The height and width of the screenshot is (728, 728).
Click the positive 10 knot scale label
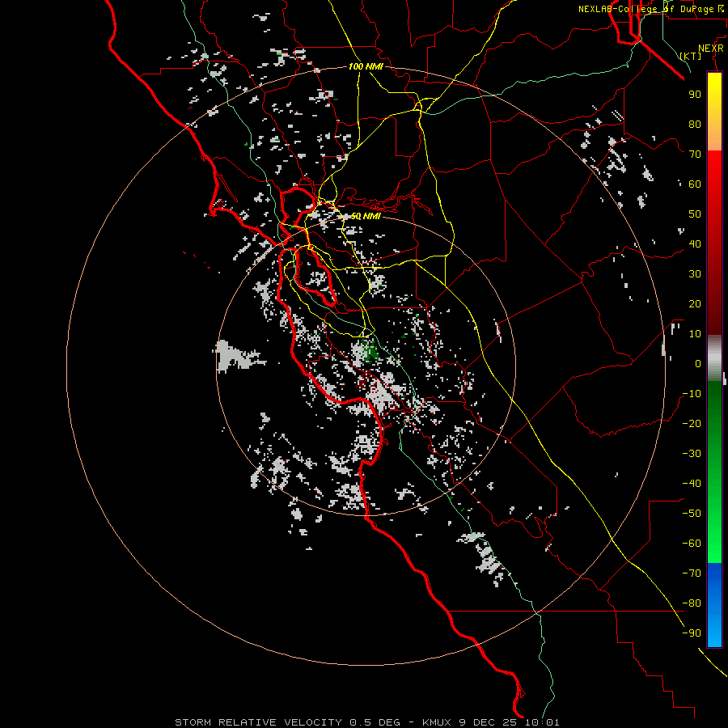pos(695,334)
